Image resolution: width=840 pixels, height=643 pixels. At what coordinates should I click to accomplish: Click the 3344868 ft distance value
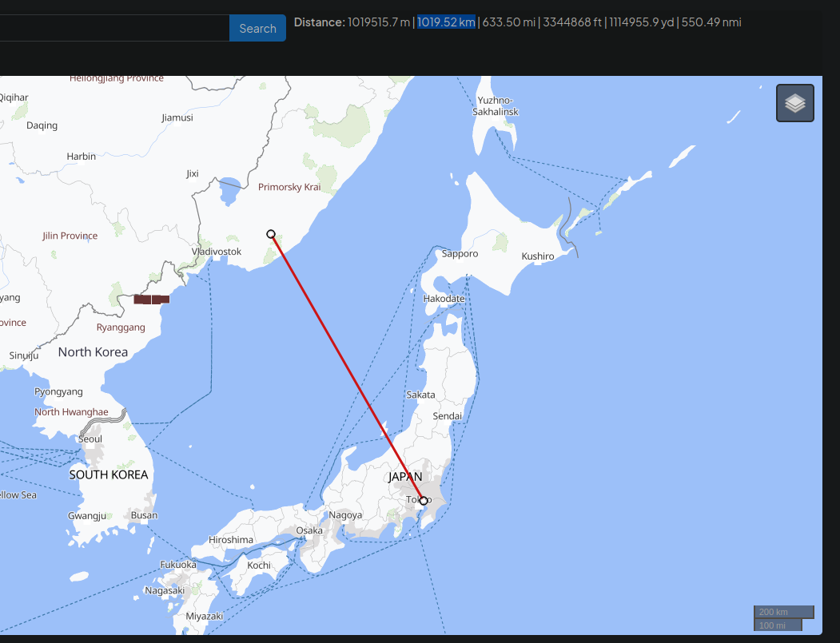(572, 22)
